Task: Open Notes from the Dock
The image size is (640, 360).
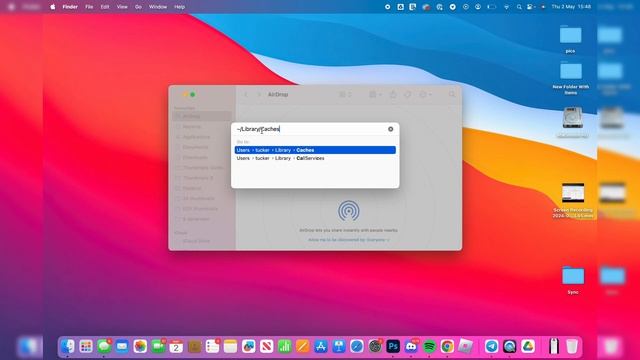Action: (x=230, y=347)
